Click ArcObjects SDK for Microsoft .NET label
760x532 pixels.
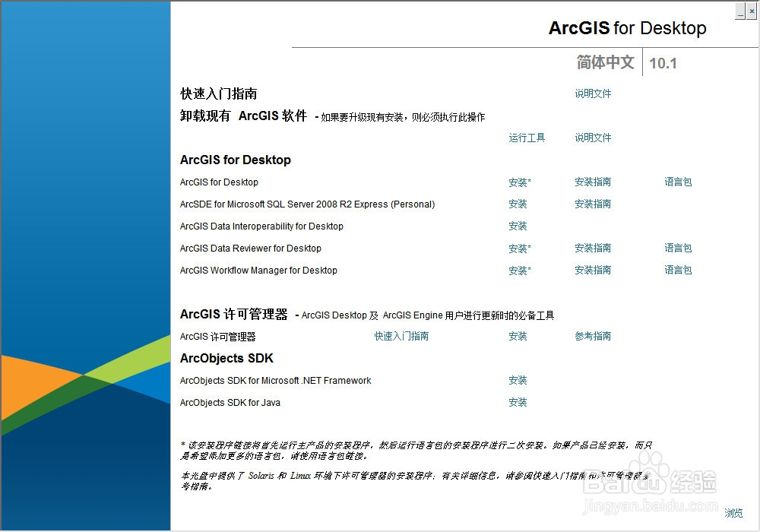pyautogui.click(x=275, y=381)
